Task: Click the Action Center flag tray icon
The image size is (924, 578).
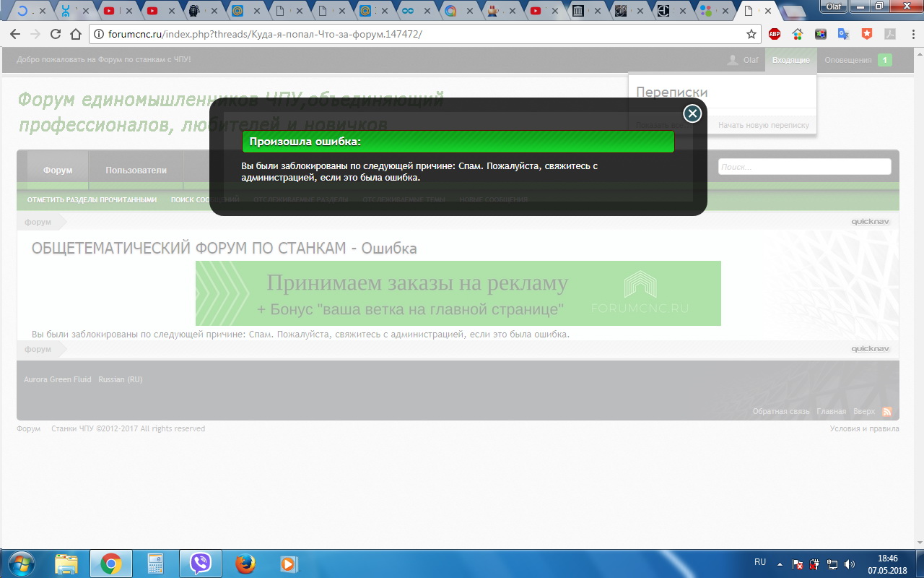Action: [x=798, y=564]
